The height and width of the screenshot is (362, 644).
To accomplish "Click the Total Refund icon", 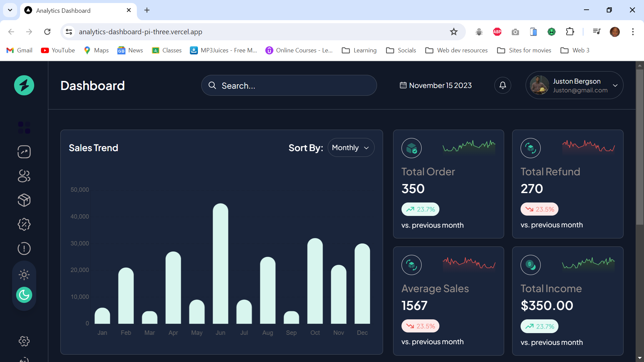I will click(x=531, y=148).
